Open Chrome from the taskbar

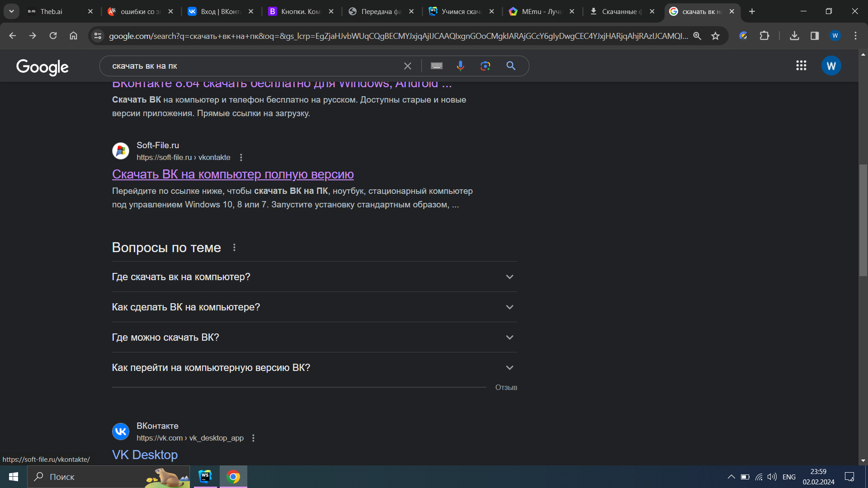[x=233, y=477]
